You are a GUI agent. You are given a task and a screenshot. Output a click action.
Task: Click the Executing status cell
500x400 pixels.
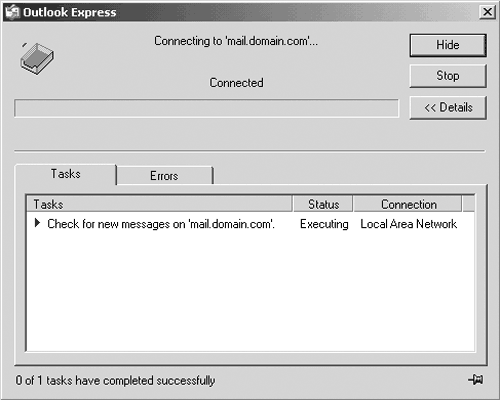324,224
